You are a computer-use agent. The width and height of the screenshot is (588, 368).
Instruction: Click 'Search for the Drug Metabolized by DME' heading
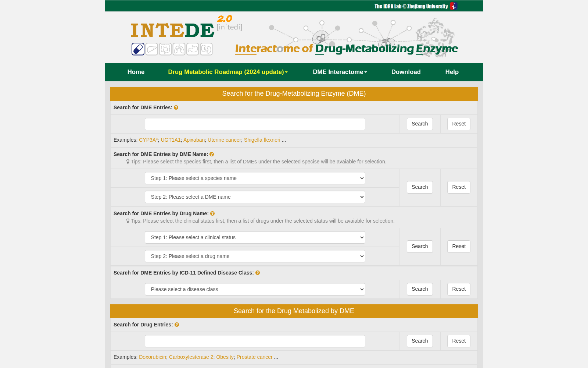[294, 311]
